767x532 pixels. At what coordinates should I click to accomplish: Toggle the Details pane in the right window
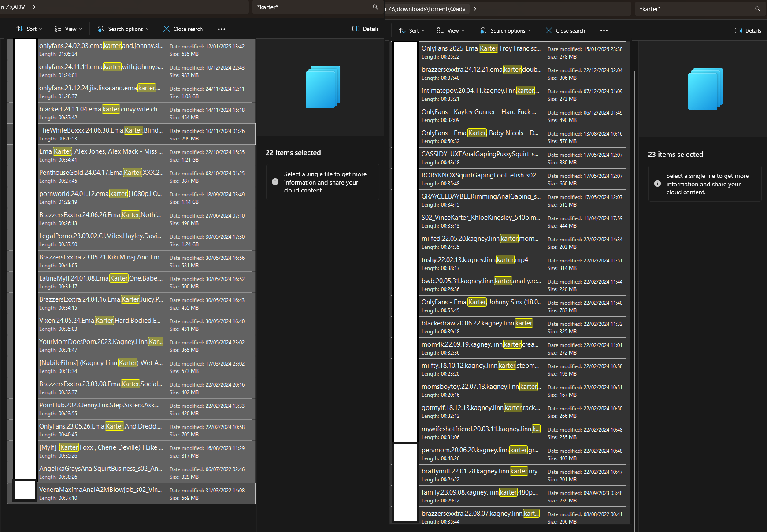(748, 30)
